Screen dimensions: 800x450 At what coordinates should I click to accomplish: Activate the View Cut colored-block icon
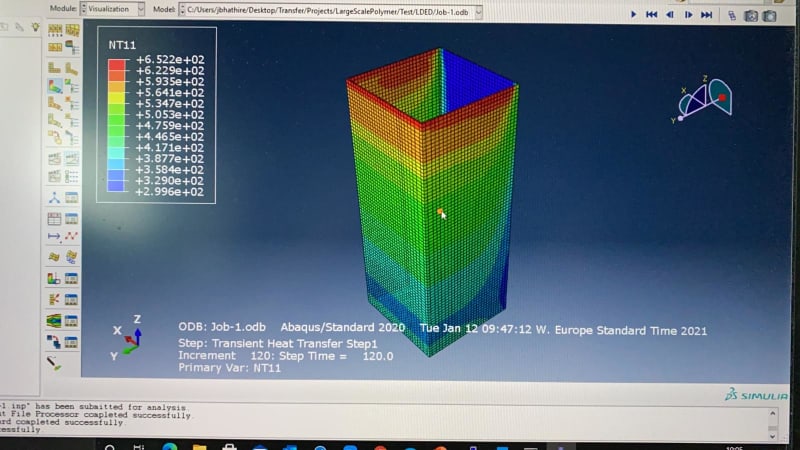click(x=54, y=279)
